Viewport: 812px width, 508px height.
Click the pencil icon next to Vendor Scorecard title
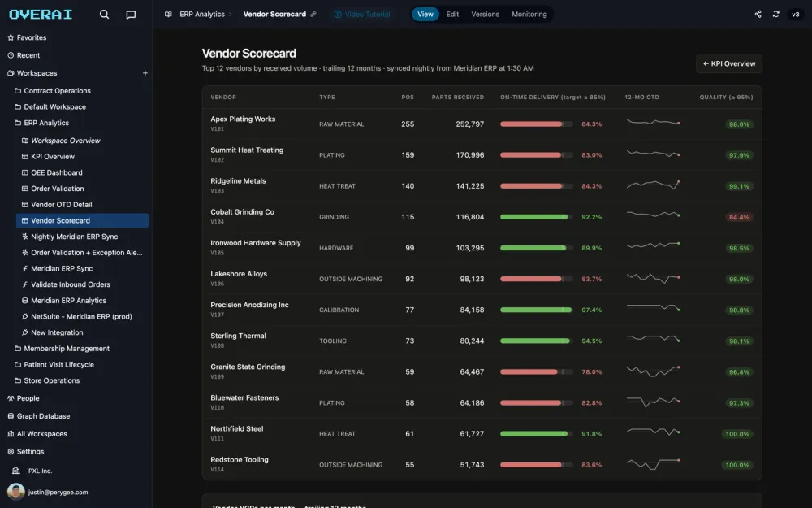pos(313,15)
